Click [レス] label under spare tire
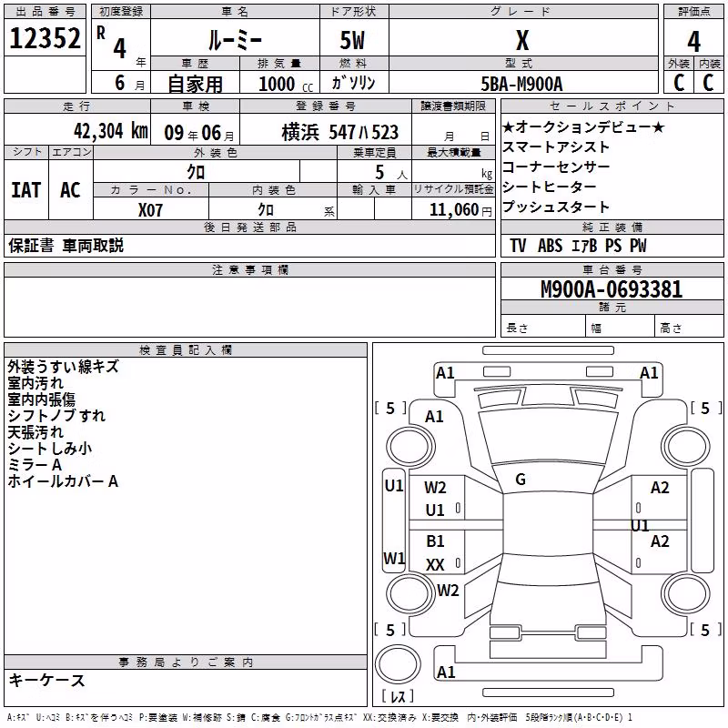Image resolution: width=728 pixels, height=728 pixels. point(398,695)
